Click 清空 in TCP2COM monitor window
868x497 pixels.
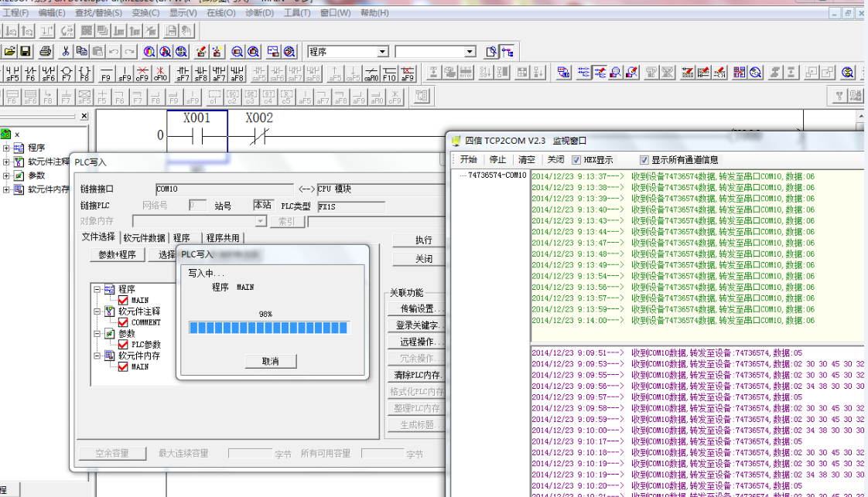click(x=526, y=160)
